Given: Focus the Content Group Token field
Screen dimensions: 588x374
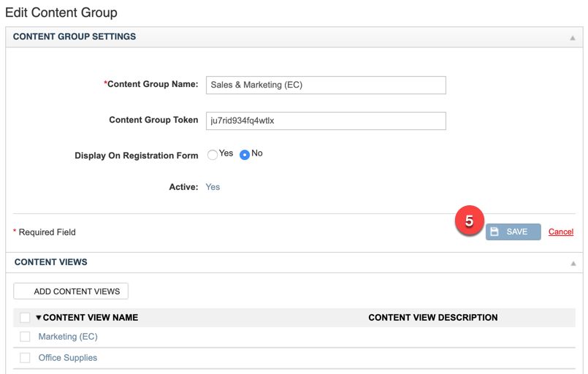Looking at the screenshot, I should click(326, 121).
